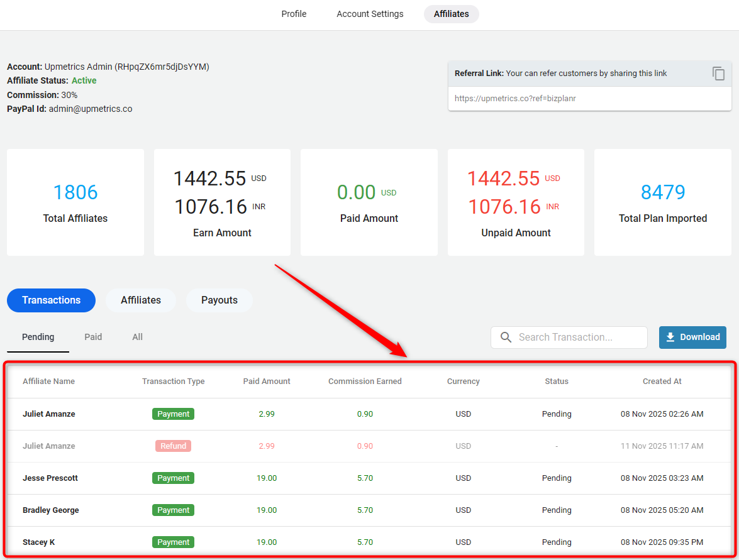Select the bold Juliet Amanze payment row name
The width and height of the screenshot is (739, 560).
(x=49, y=414)
